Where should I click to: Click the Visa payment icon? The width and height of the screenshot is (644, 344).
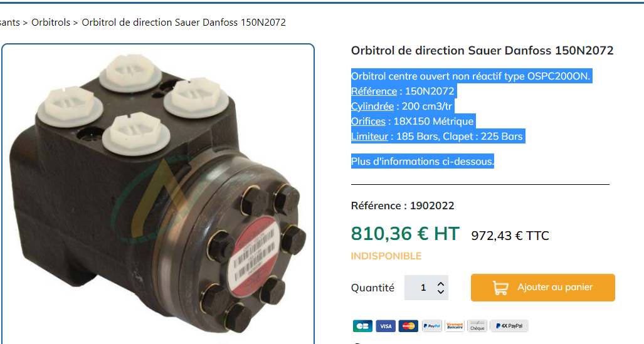pyautogui.click(x=386, y=326)
